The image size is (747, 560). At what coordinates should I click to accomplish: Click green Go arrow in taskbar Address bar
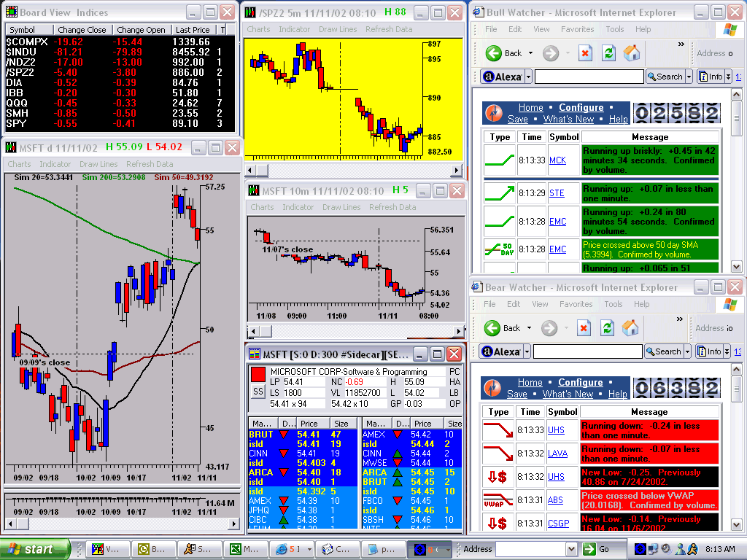[x=589, y=548]
